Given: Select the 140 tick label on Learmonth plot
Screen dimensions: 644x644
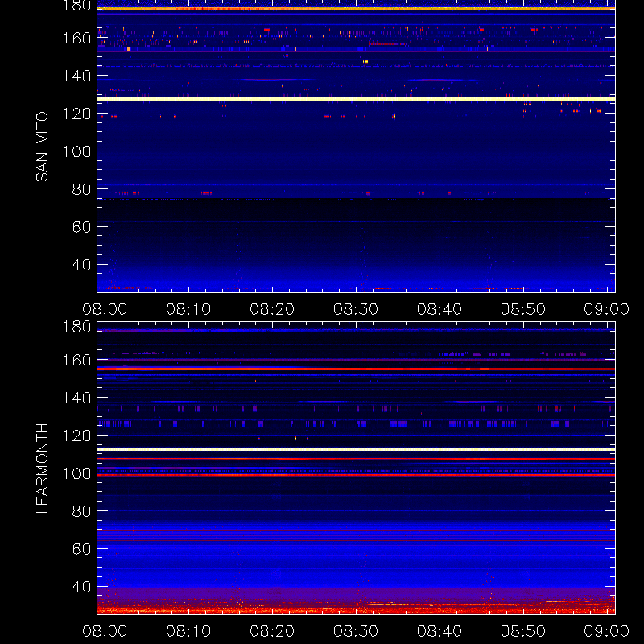Looking at the screenshot, I should point(76,398).
